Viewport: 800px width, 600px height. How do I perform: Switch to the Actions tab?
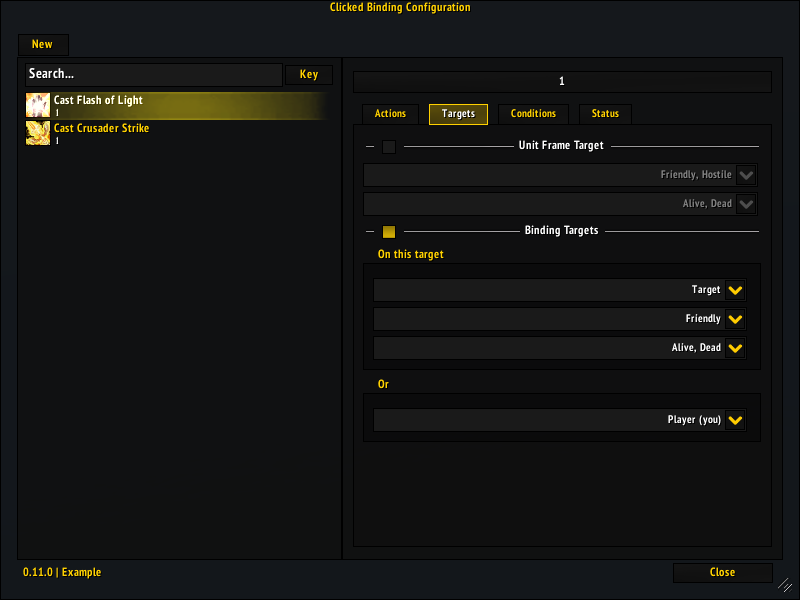click(x=390, y=114)
